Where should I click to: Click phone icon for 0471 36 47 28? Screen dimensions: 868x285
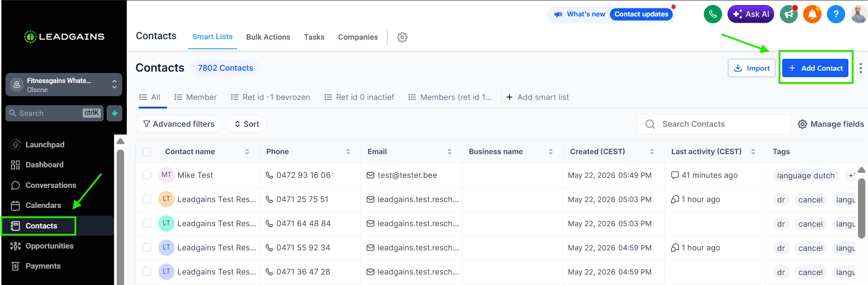click(x=269, y=272)
